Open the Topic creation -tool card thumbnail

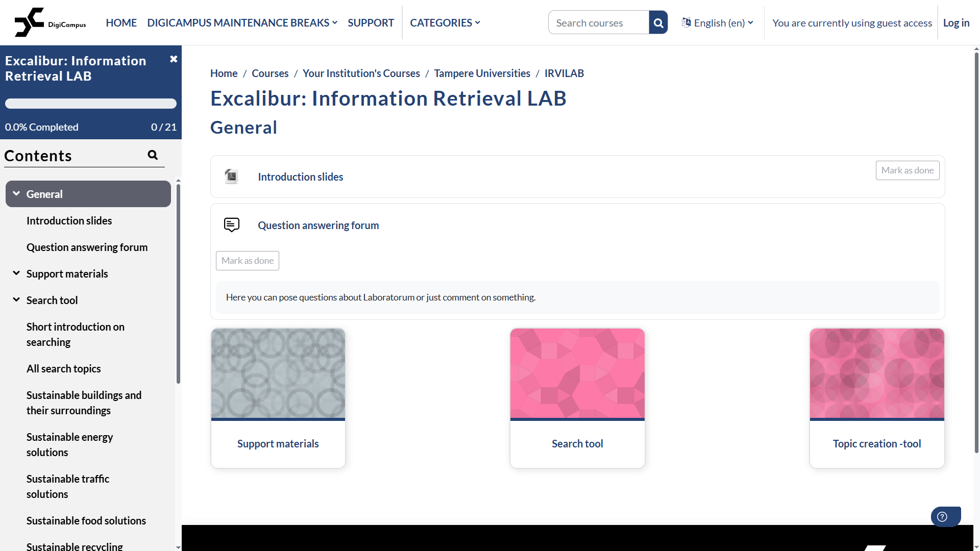pos(876,373)
